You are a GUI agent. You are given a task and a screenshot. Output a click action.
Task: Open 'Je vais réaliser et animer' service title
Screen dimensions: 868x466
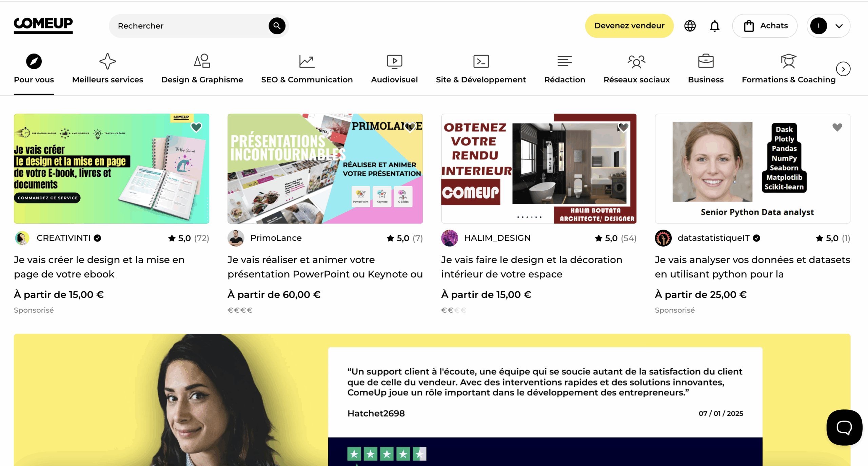pyautogui.click(x=325, y=267)
